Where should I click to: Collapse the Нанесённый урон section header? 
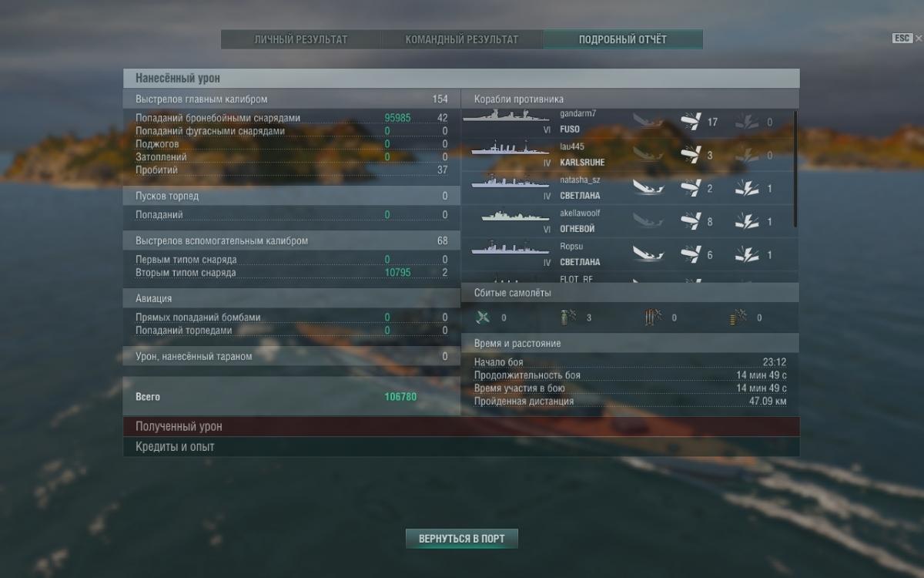coord(461,79)
